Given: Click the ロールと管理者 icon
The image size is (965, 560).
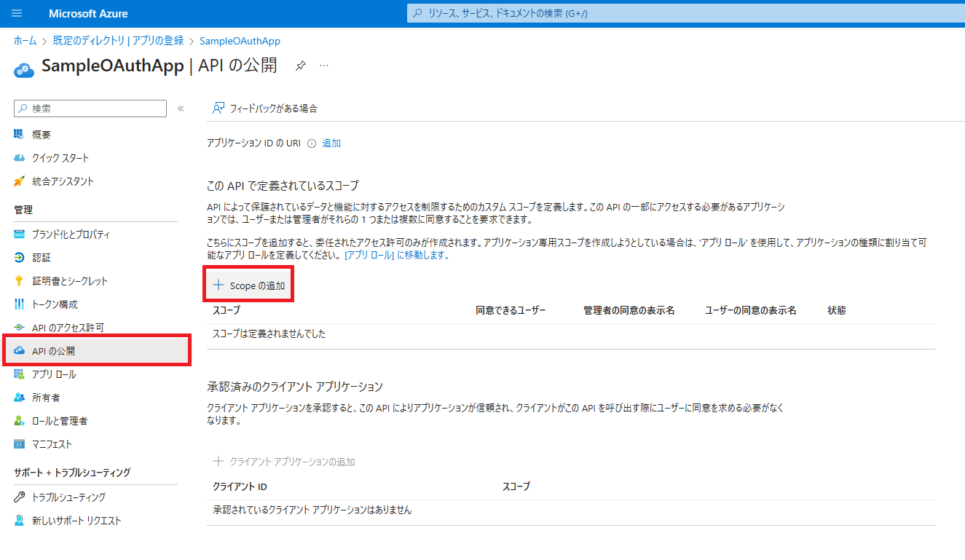Looking at the screenshot, I should [x=19, y=421].
